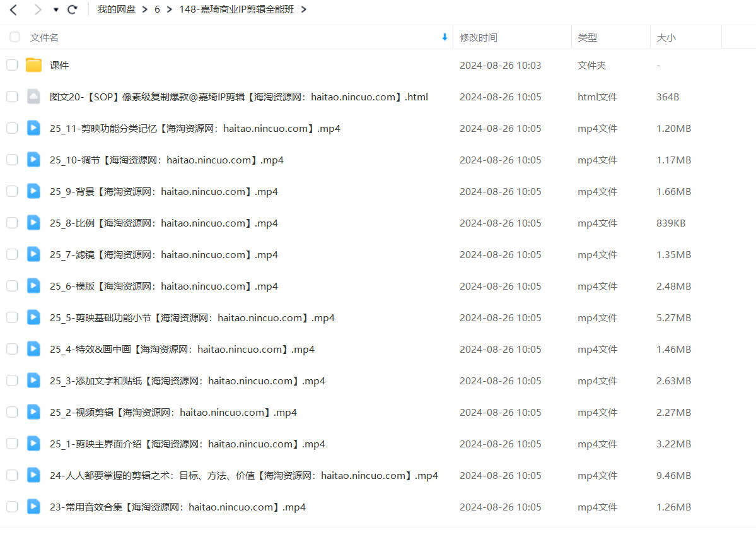Click size value 839KB
The height and width of the screenshot is (537, 756).
(671, 223)
